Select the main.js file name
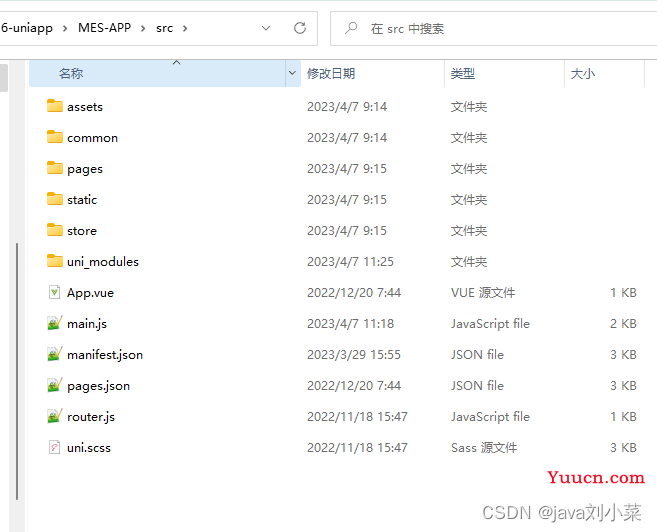657x532 pixels. coord(87,324)
